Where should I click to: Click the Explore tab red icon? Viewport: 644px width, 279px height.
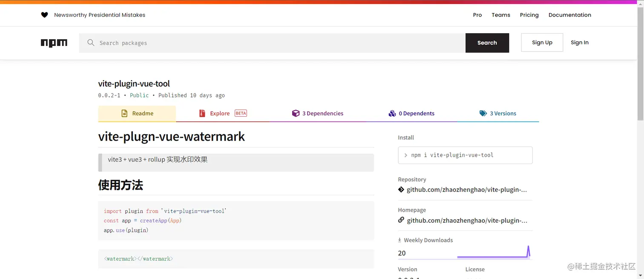202,113
